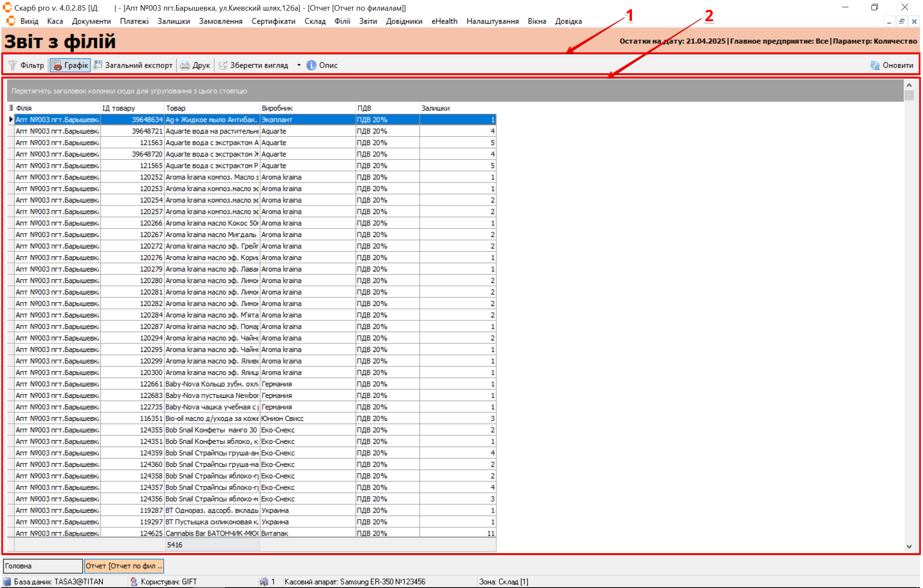
Task: Select the row with product ID 124625
Action: (x=151, y=533)
